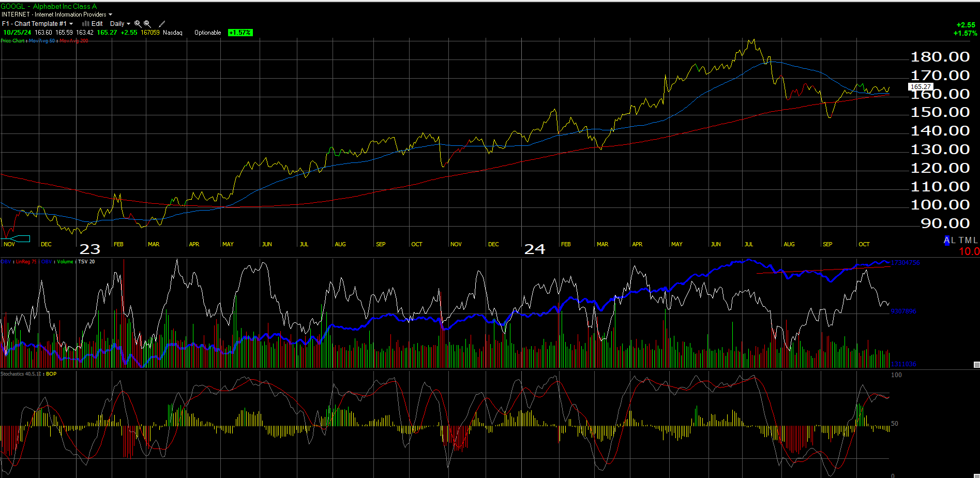
Task: Click the 23 year label on time axis
Action: (90, 249)
